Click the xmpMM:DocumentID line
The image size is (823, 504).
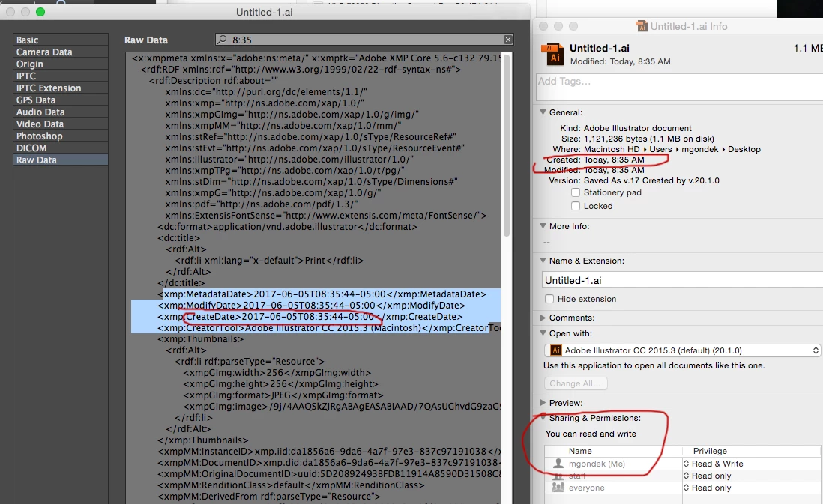click(x=329, y=463)
